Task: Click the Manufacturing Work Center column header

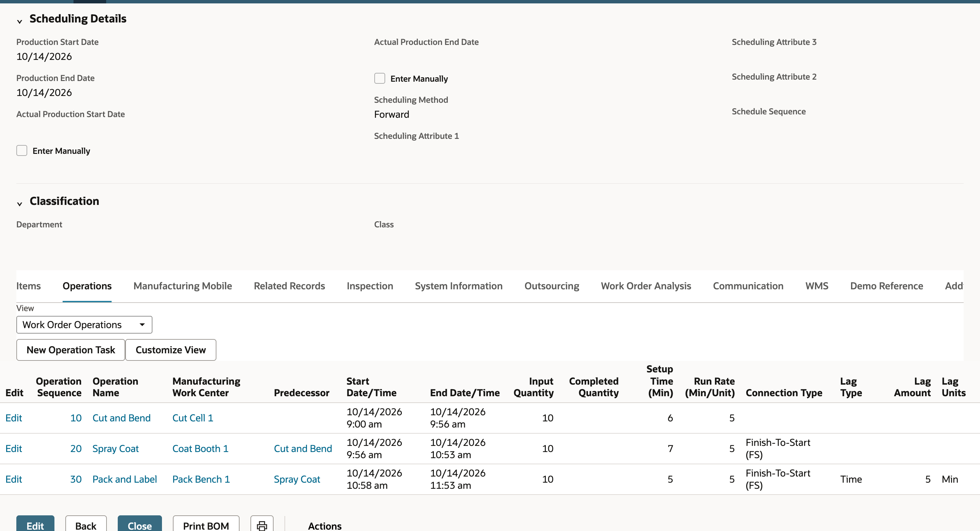Action: coord(206,387)
